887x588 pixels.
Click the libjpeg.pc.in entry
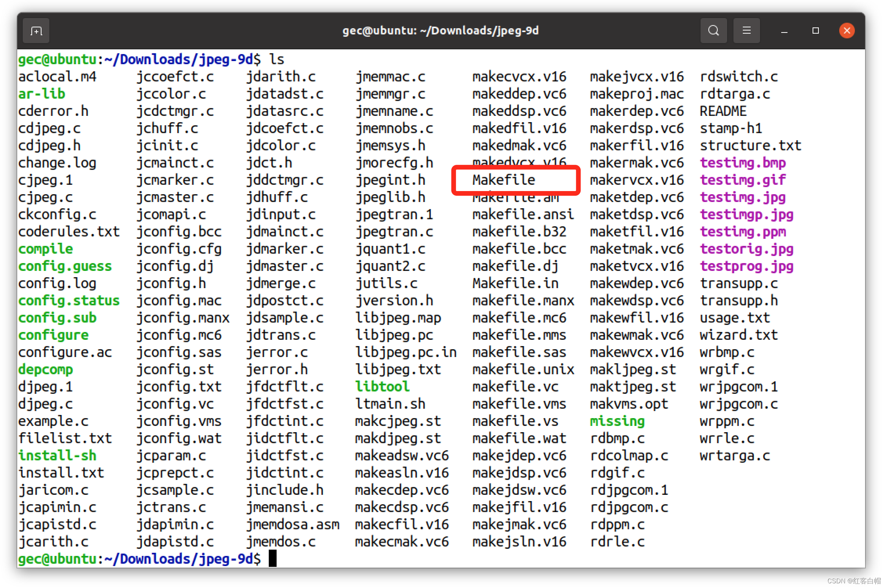tap(406, 352)
